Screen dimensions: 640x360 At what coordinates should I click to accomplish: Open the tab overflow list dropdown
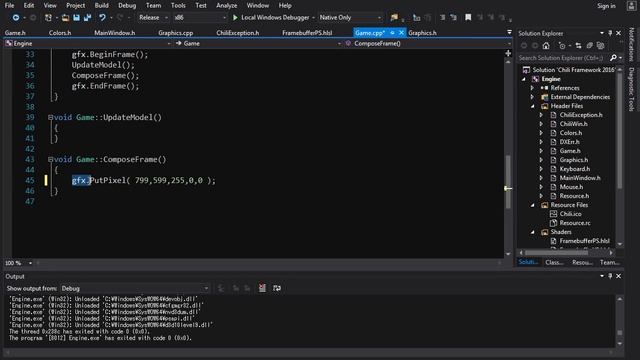509,32
